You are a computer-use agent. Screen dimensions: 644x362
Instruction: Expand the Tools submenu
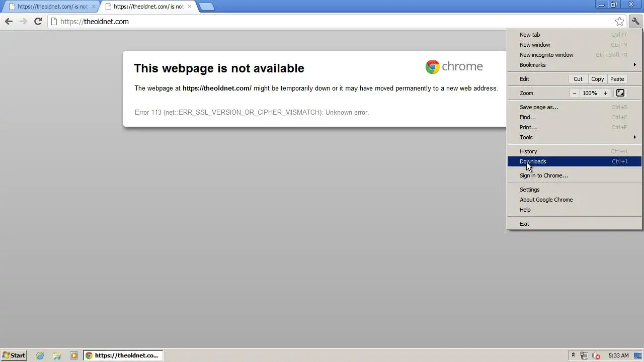(x=574, y=137)
